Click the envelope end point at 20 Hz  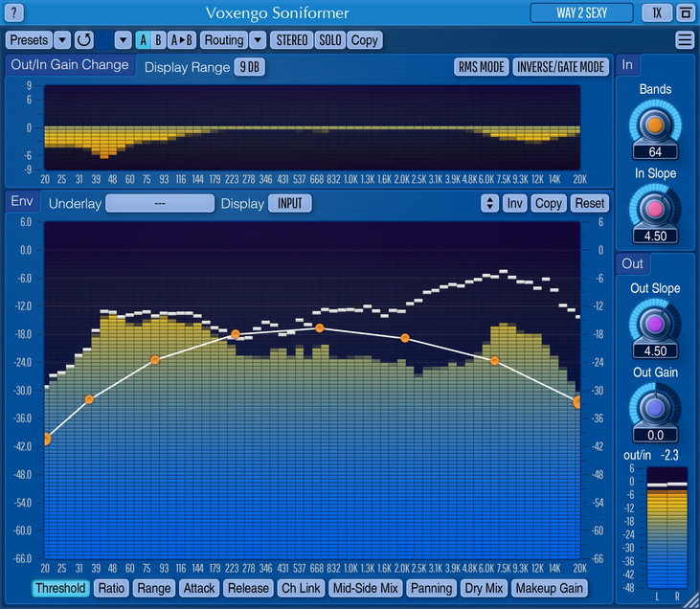46,440
